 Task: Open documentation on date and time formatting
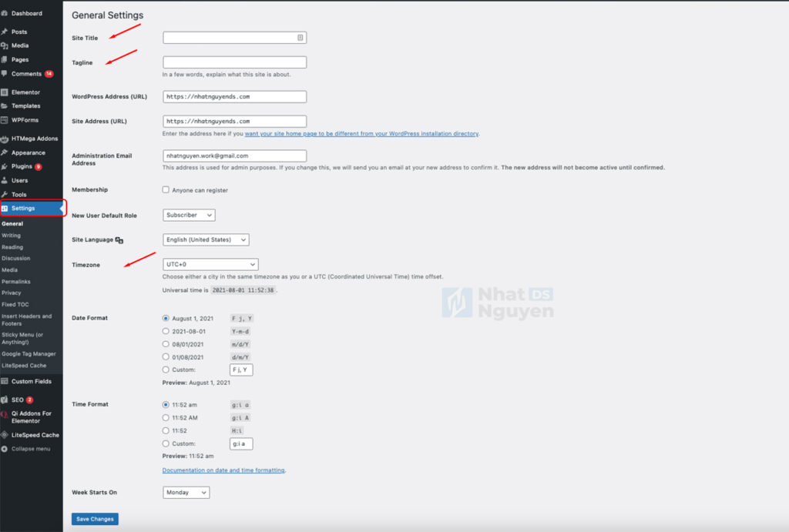pyautogui.click(x=223, y=470)
